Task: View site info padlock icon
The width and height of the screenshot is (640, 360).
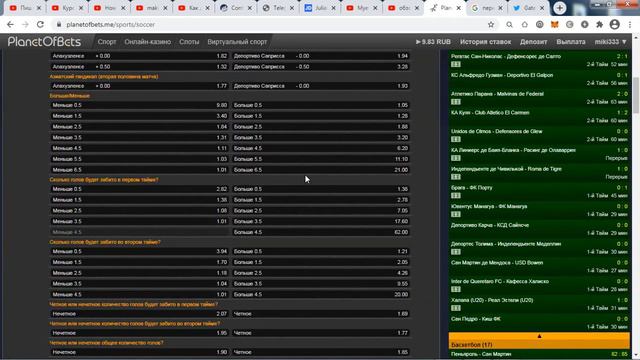Action: 59,24
